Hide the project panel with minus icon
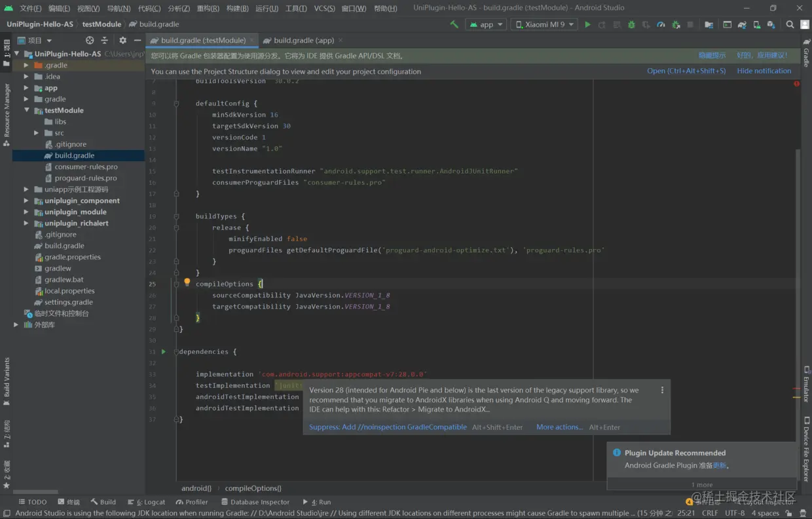The height and width of the screenshot is (519, 812). (137, 40)
